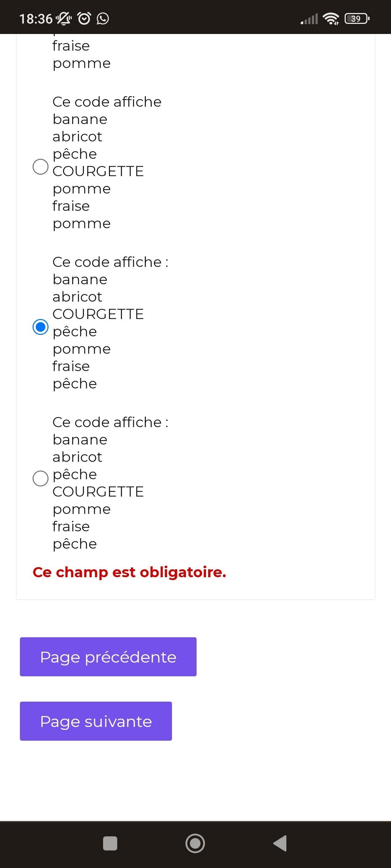The image size is (391, 868).
Task: Tap the Wi-Fi status icon
Action: tap(331, 19)
